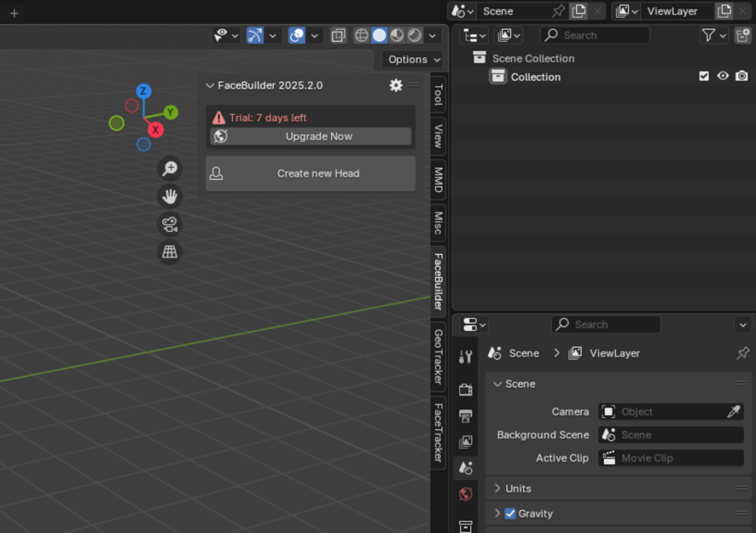Viewport: 756px width, 533px height.
Task: Switch perspective/orthographic grid icon
Action: [170, 252]
